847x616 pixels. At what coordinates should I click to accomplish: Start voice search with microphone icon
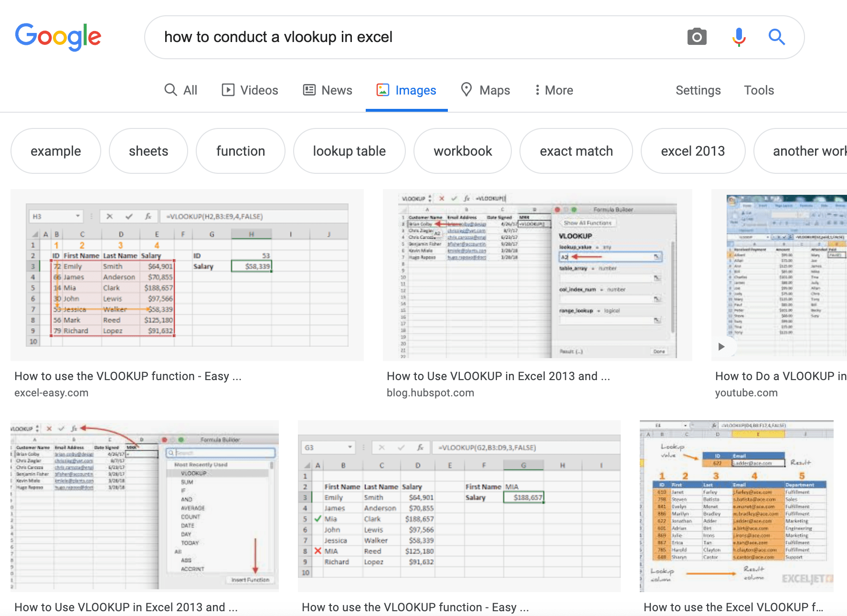click(x=739, y=37)
